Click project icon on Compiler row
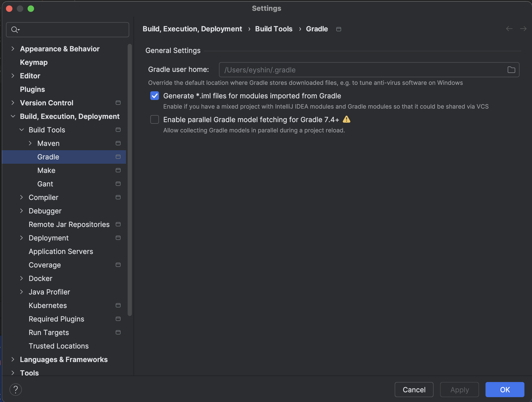The height and width of the screenshot is (402, 532). [x=118, y=197]
